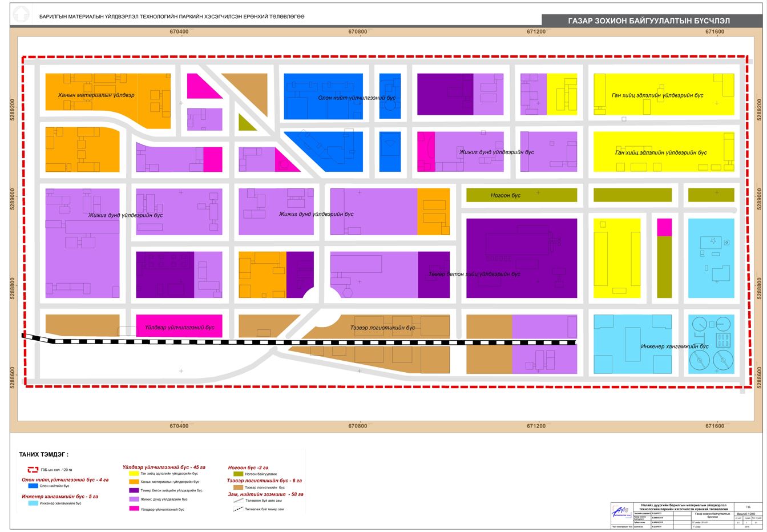The image size is (767, 532).
Task: Select the olive green zone legend swatch
Action: click(x=237, y=474)
